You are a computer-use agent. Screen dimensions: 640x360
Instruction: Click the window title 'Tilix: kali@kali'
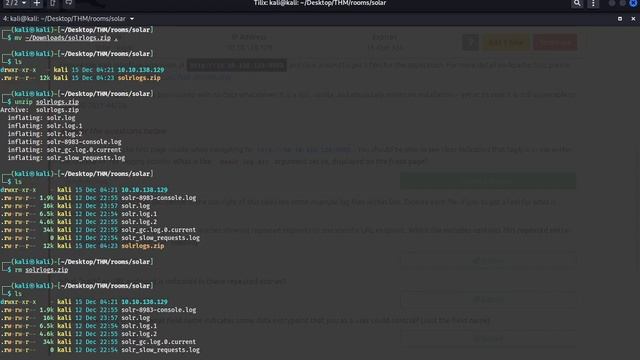320,3
